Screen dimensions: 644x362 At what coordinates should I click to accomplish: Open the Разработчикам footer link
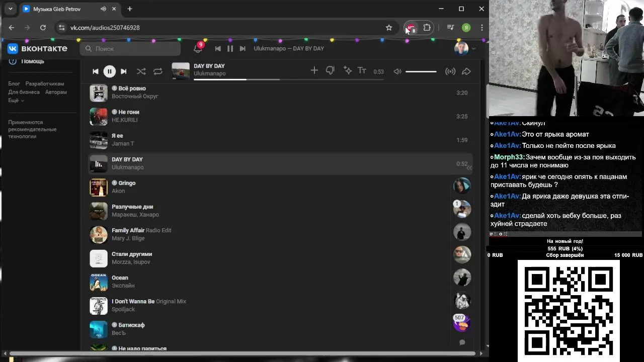(45, 83)
